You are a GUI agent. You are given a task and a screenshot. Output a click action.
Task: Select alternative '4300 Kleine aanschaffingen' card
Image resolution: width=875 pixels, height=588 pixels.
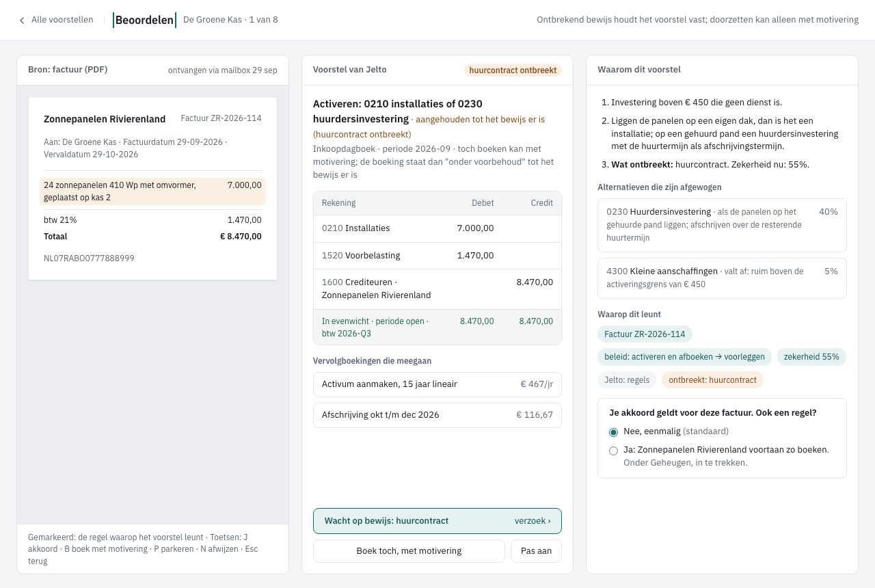[x=722, y=278]
